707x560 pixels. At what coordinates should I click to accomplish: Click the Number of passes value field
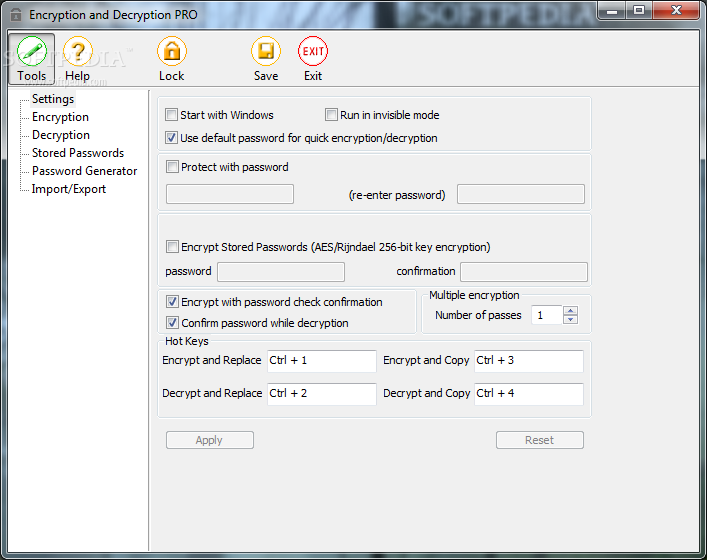tap(547, 315)
